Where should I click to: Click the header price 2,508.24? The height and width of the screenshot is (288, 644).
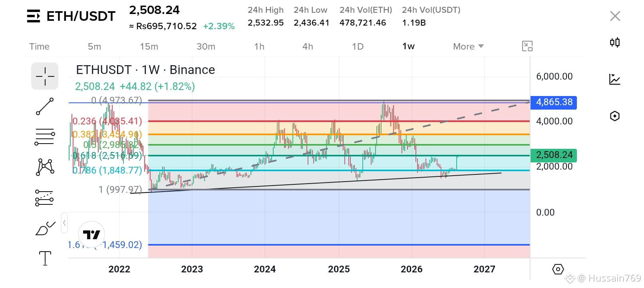[154, 10]
